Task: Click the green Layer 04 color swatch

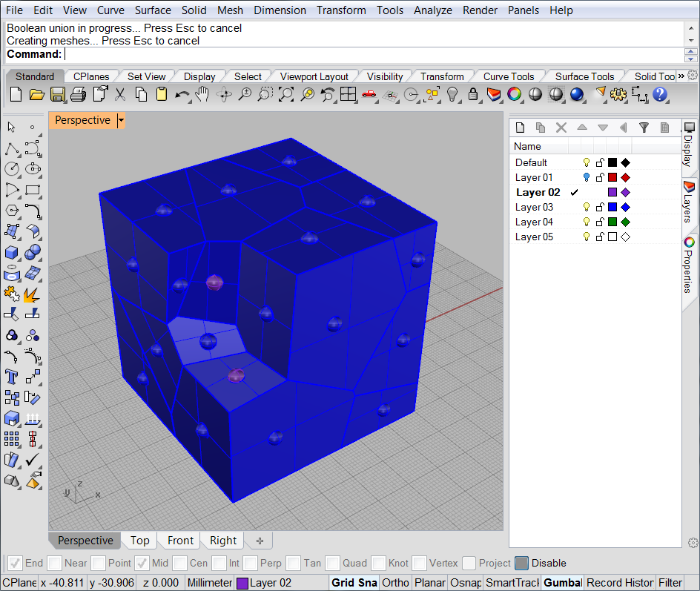Action: pos(612,222)
